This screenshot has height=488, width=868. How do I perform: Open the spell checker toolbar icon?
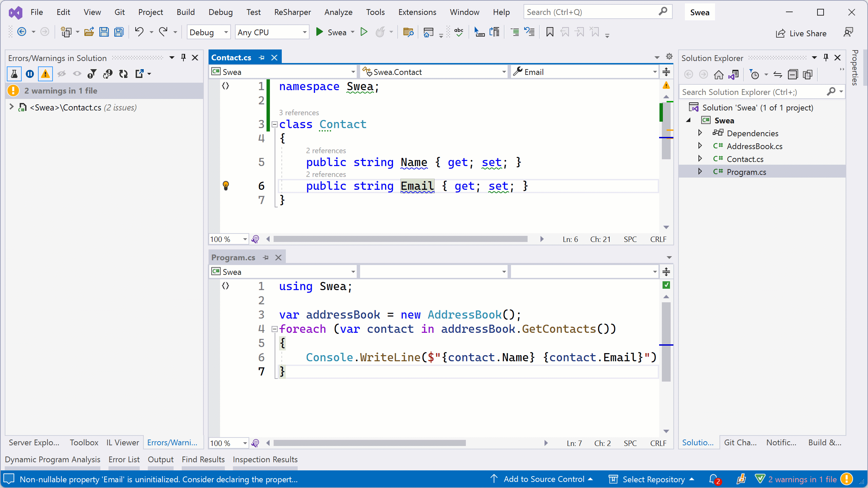click(x=458, y=32)
